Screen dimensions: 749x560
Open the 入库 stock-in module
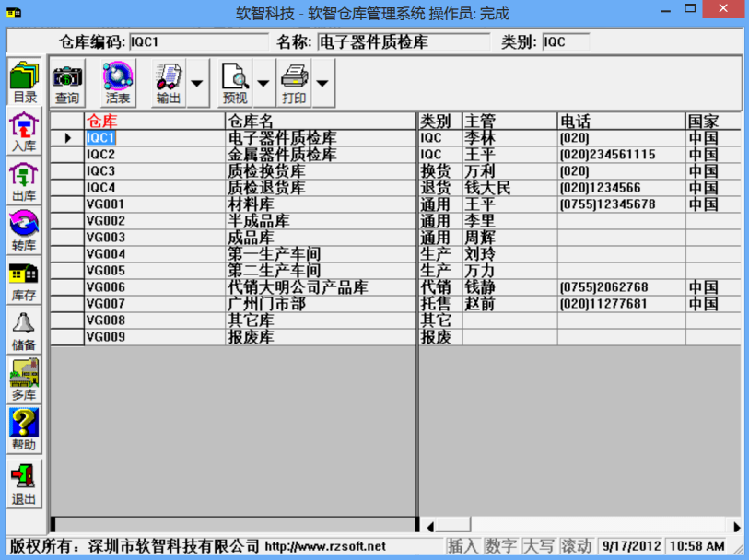tap(24, 132)
